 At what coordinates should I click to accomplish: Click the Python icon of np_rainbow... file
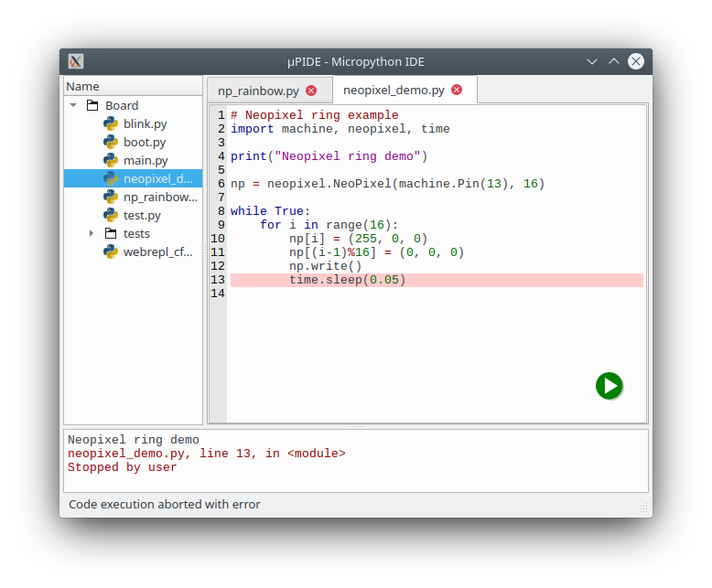(111, 197)
